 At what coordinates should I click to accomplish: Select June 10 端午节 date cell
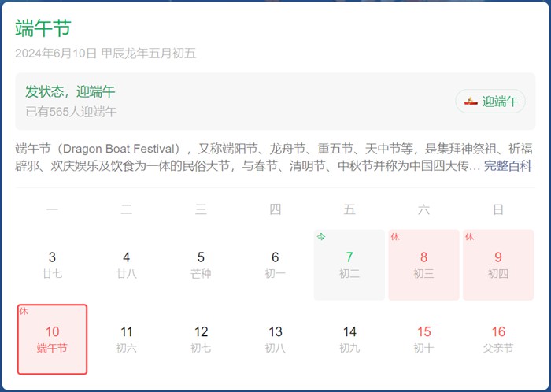pyautogui.click(x=53, y=339)
